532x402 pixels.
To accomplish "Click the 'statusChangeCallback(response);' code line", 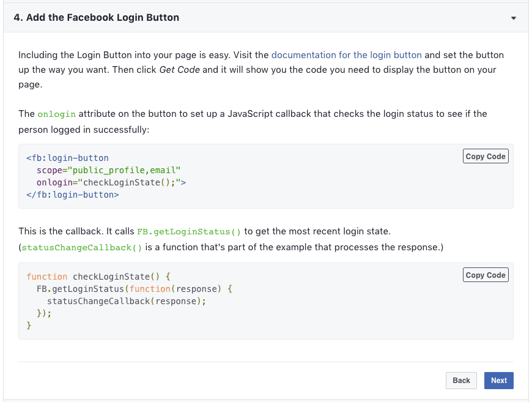I will [x=127, y=301].
